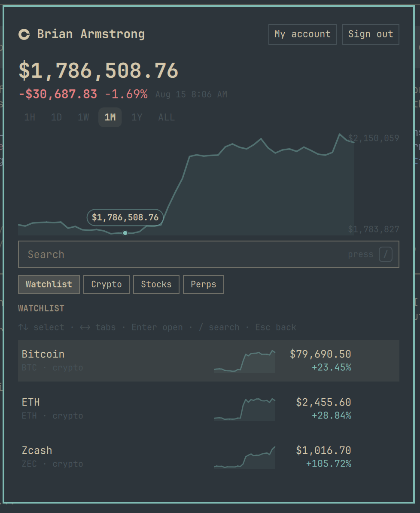
Task: Focus the Search input field
Action: [209, 254]
